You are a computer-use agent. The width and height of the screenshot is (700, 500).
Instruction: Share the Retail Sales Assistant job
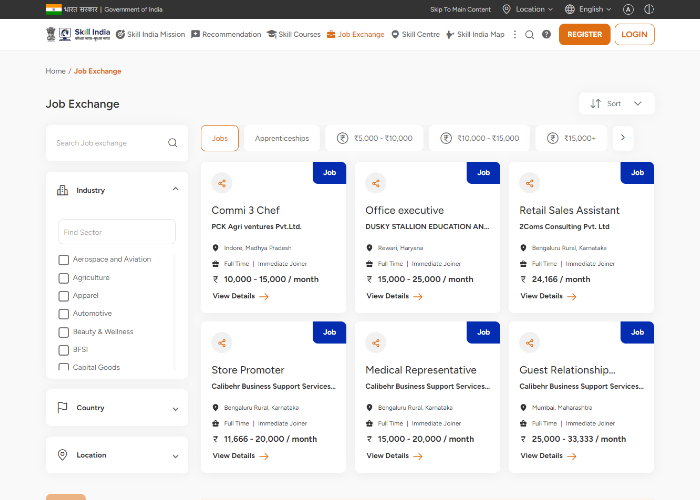tap(529, 183)
